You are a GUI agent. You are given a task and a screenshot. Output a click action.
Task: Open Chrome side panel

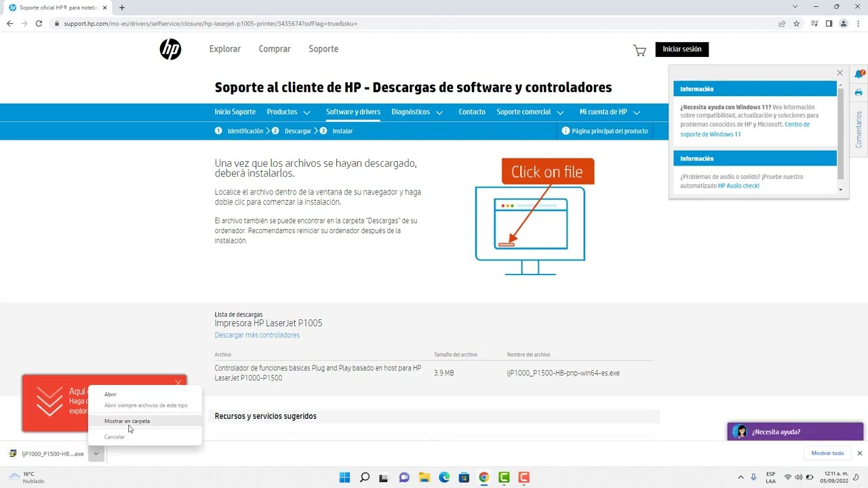point(829,23)
